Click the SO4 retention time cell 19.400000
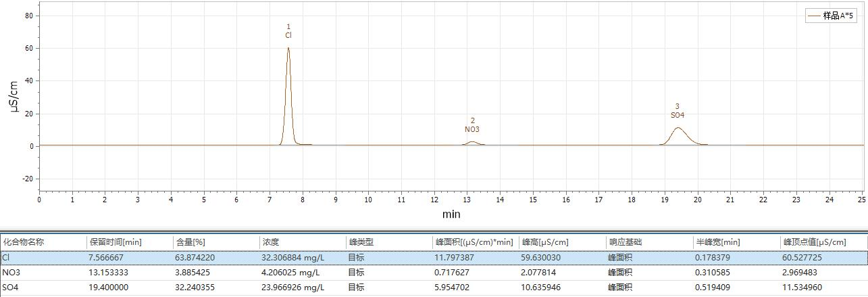The image size is (868, 297). (x=109, y=288)
